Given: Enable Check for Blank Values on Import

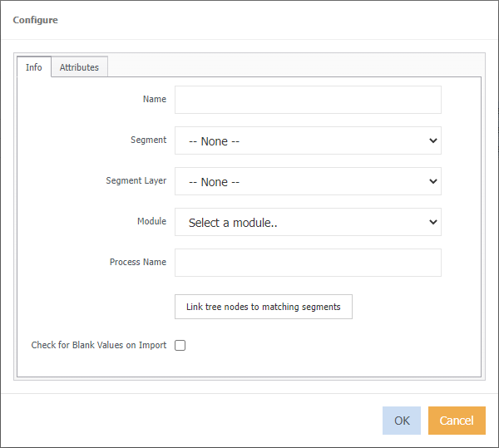Looking at the screenshot, I should [x=180, y=346].
